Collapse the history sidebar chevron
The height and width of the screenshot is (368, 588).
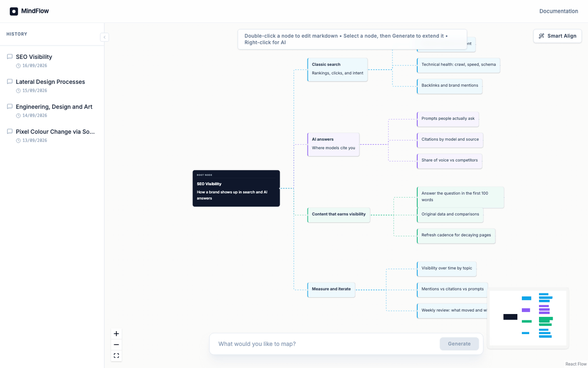[x=104, y=37]
